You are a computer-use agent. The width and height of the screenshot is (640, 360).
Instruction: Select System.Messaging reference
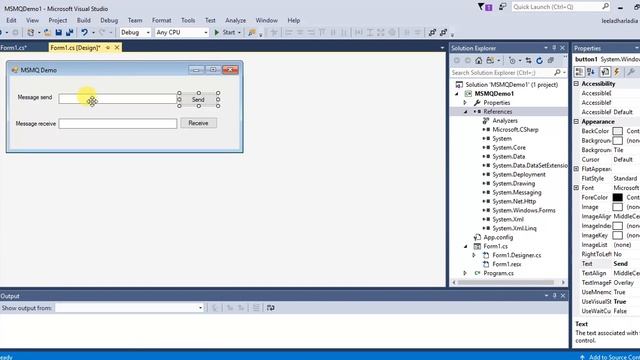click(x=517, y=192)
